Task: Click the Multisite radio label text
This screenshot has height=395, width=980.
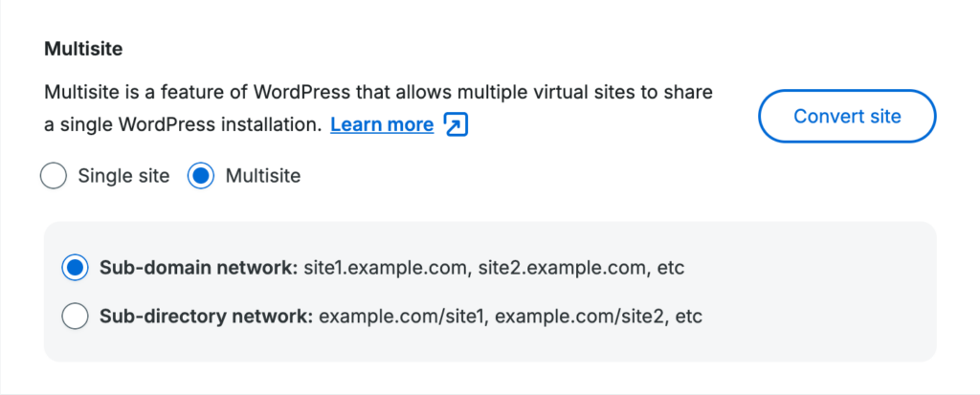Action: 262,176
